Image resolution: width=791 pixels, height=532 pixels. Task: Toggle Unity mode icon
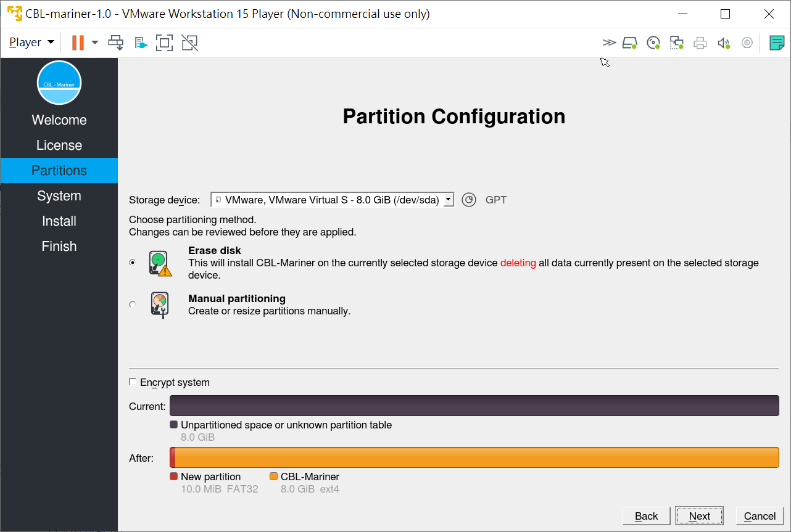point(190,43)
